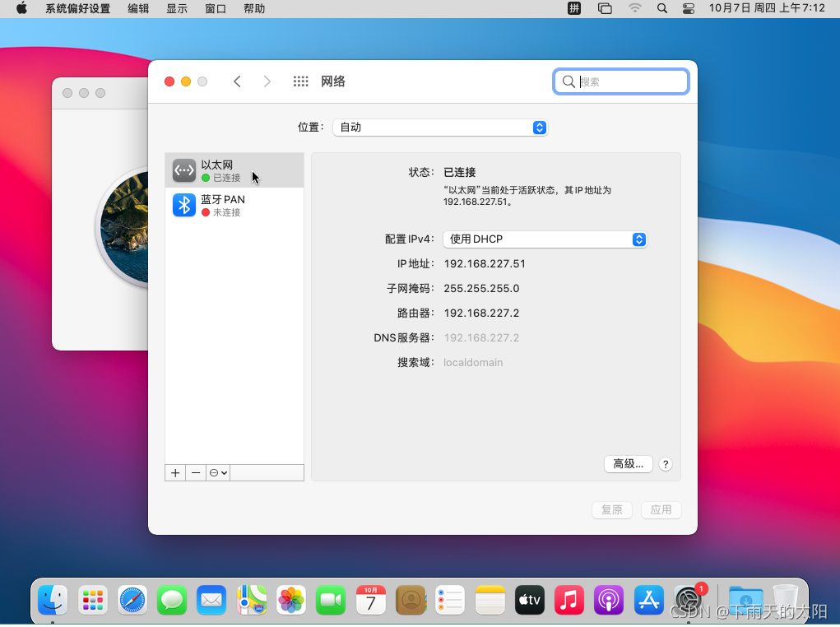The height and width of the screenshot is (627, 840).
Task: Open Spotlight search in menu bar
Action: tap(662, 8)
